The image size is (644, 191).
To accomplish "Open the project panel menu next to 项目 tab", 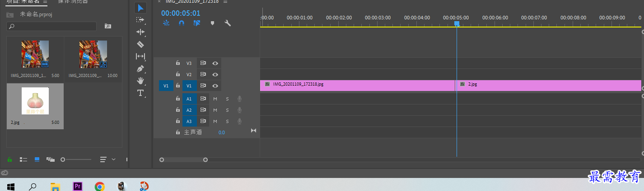I will click(45, 2).
